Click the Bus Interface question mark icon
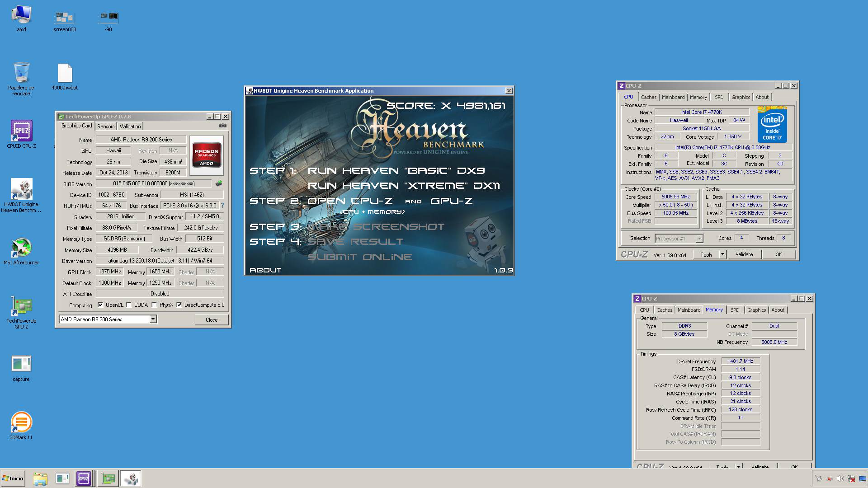Screen dimensions: 868x488 click(222, 206)
